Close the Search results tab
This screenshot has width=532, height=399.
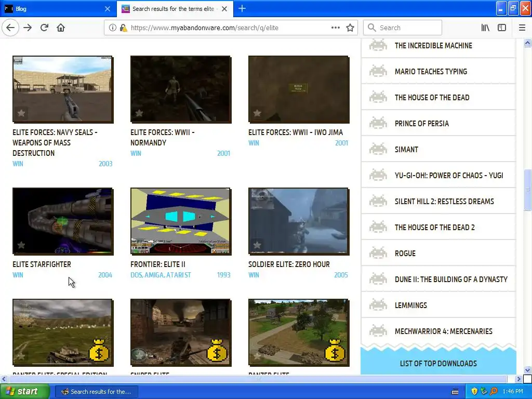224,9
